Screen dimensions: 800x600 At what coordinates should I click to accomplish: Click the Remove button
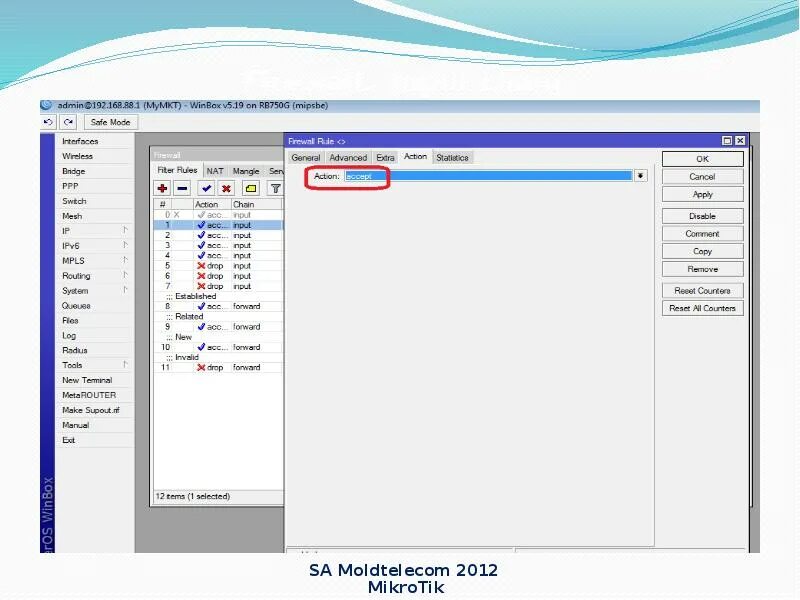(703, 269)
